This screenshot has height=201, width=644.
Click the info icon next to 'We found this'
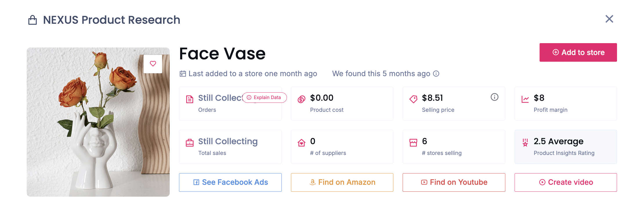[436, 74]
